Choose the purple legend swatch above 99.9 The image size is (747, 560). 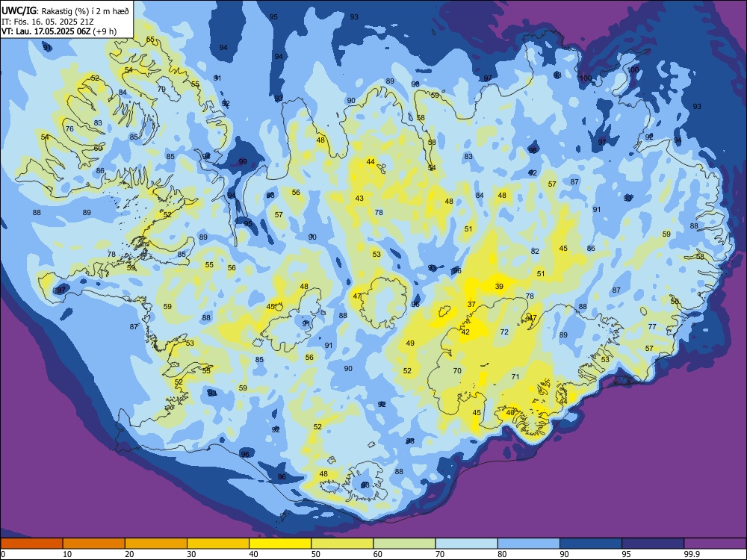(x=715, y=544)
